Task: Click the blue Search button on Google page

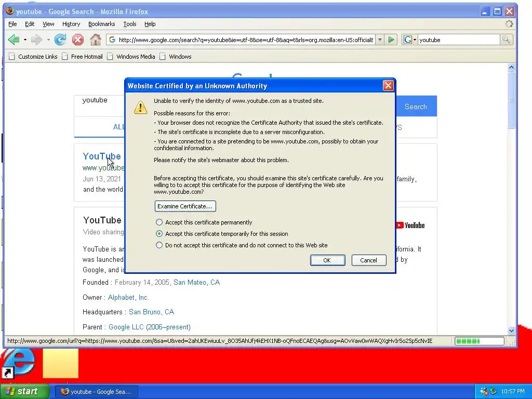Action: (416, 106)
